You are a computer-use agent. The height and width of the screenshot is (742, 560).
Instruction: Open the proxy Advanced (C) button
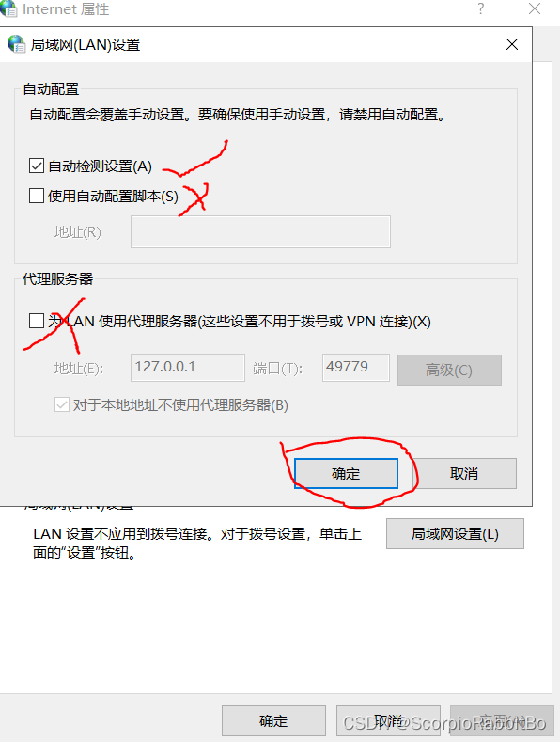click(x=449, y=370)
